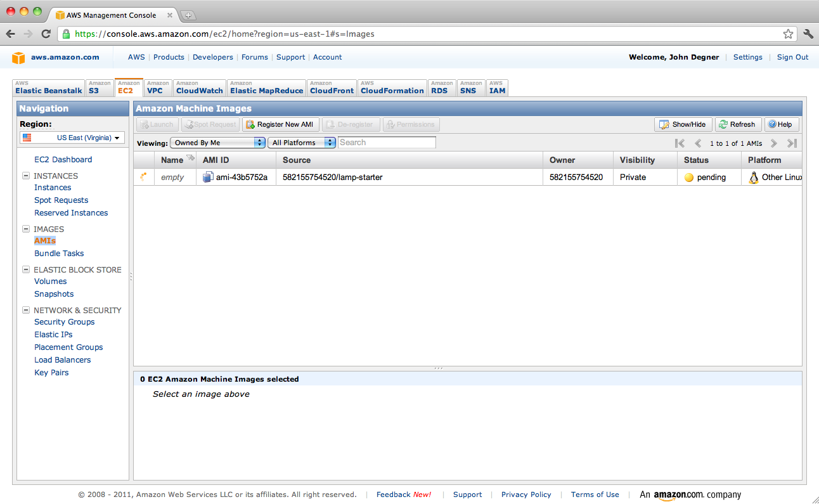This screenshot has width=819, height=504.
Task: Collapse the IMAGES navigation section
Action: (26, 229)
